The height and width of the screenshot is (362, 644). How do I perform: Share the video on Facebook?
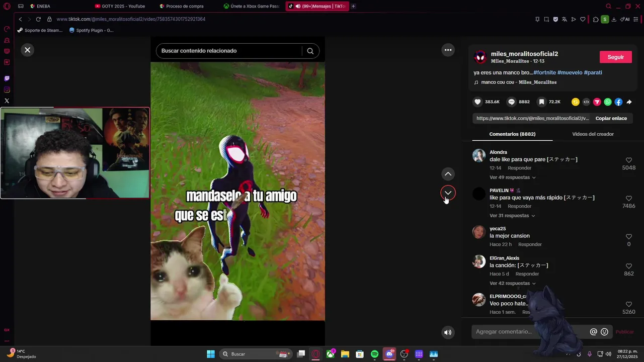click(x=618, y=102)
